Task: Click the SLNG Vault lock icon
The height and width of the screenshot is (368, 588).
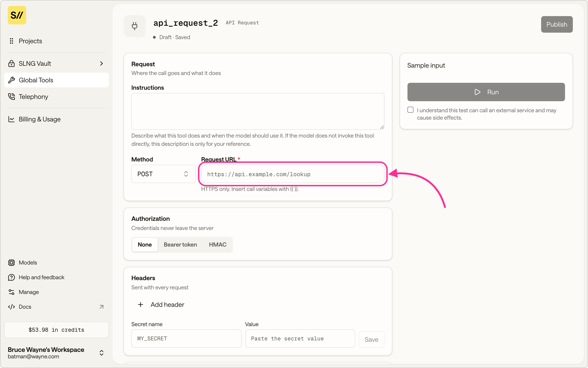Action: pos(11,63)
